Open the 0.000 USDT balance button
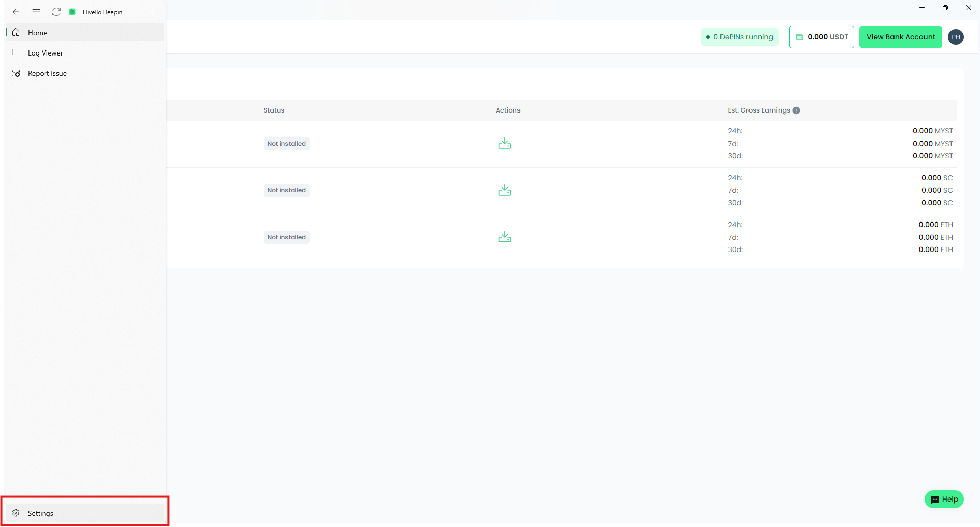Image resolution: width=980 pixels, height=527 pixels. 821,37
